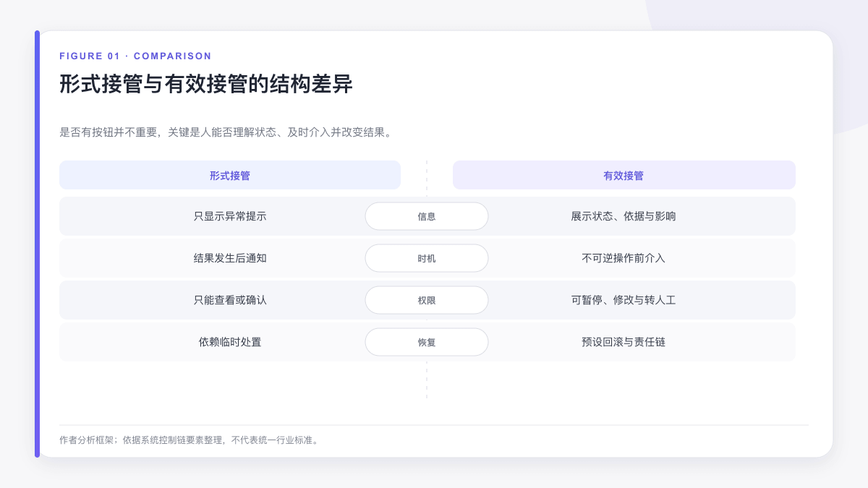Select the 时机 pill label
The height and width of the screenshot is (488, 868).
point(427,258)
